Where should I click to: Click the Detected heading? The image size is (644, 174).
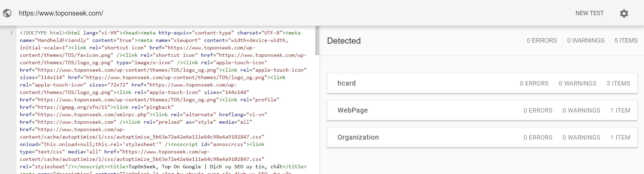344,41
